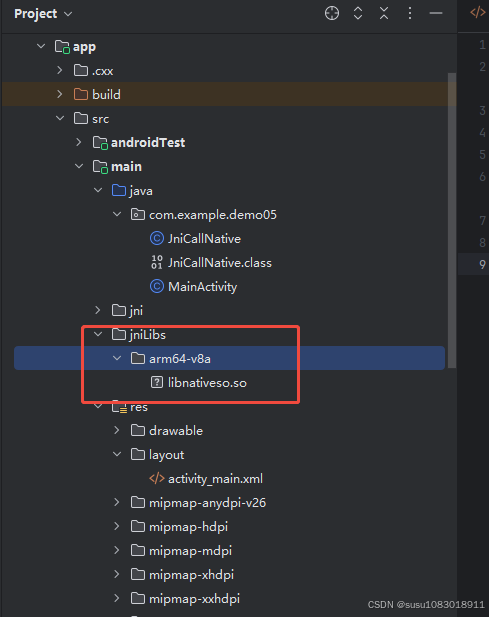Image resolution: width=489 pixels, height=617 pixels.
Task: Hide the Project tool window
Action: (436, 13)
